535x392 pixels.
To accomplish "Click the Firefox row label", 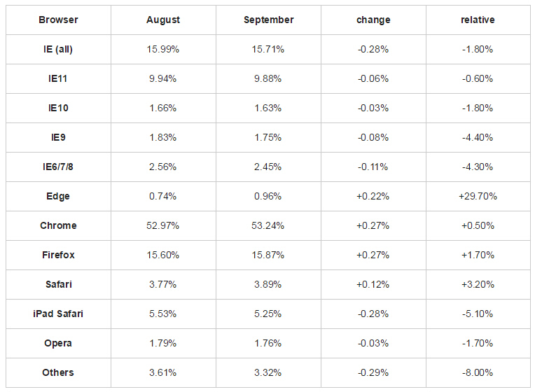I will [x=58, y=255].
